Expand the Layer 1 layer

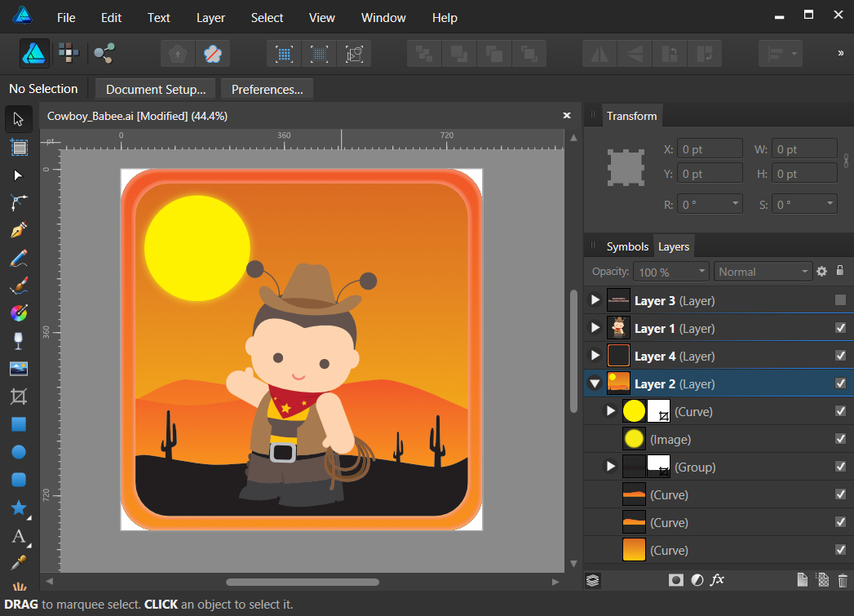tap(595, 328)
